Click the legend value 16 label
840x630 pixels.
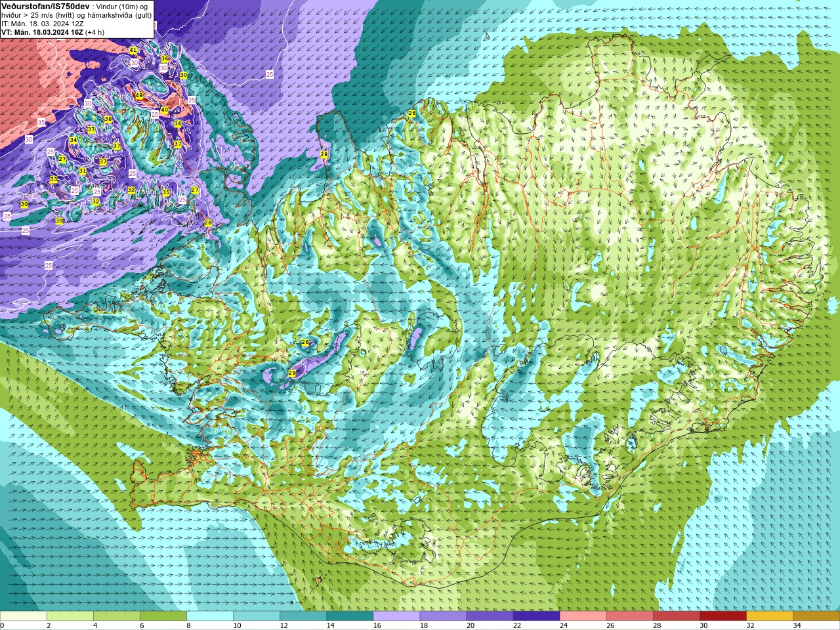click(377, 625)
